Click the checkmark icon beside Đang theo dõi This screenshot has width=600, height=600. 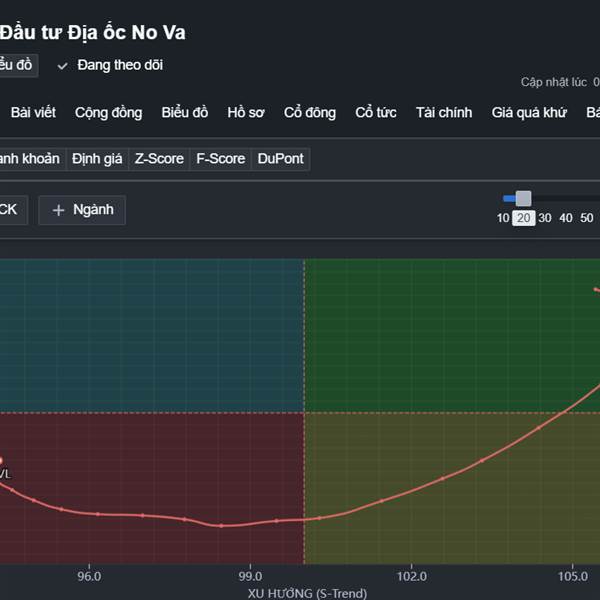62,66
